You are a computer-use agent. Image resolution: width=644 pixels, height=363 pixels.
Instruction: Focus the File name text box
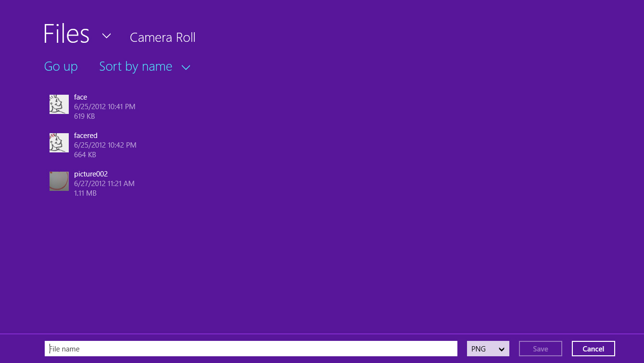point(251,349)
